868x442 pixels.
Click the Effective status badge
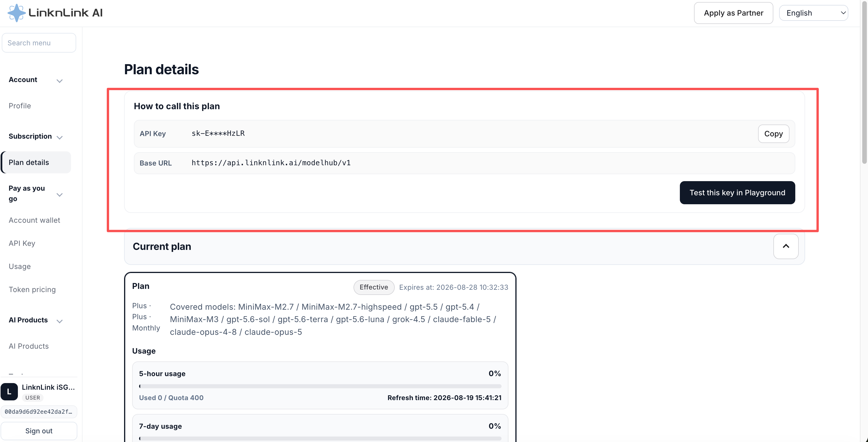click(x=374, y=287)
